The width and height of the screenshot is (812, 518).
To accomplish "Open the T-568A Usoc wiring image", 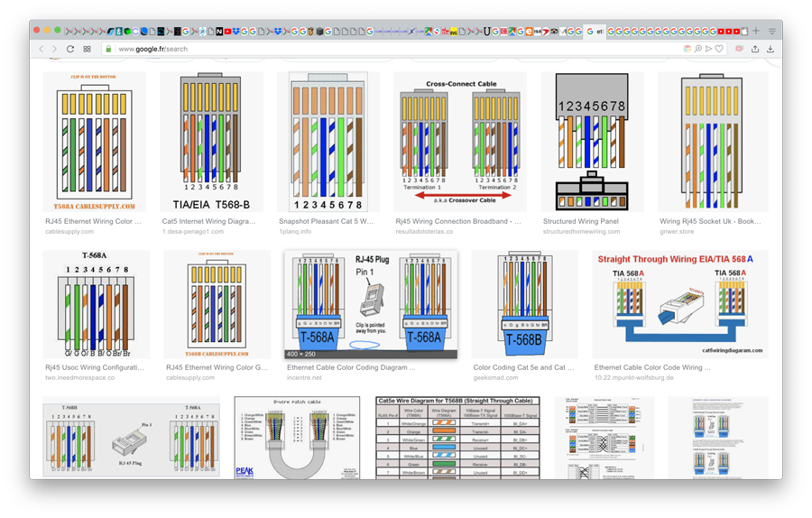I will (97, 304).
